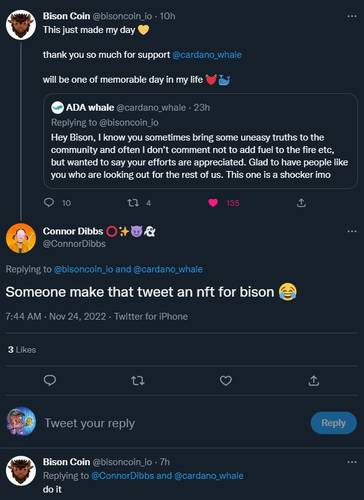Share Connor Dibbs' tweet
Viewport: 364px width, 500px height.
point(313,380)
